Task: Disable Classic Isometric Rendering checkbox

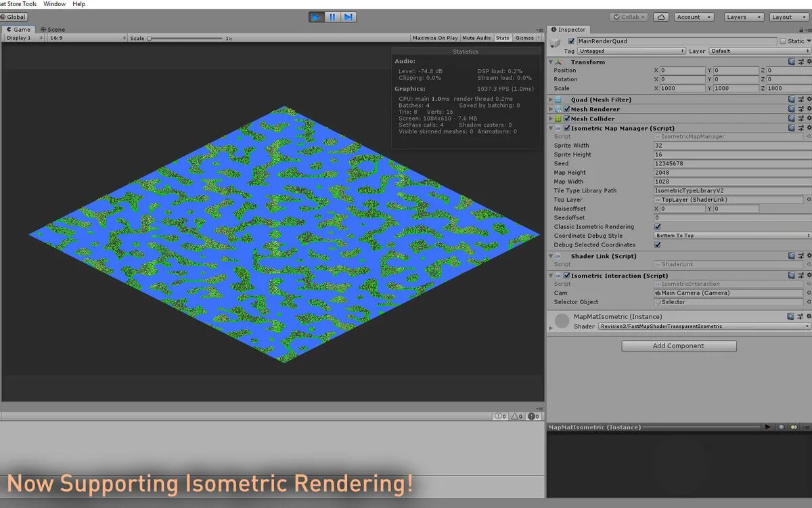Action: [x=658, y=227]
